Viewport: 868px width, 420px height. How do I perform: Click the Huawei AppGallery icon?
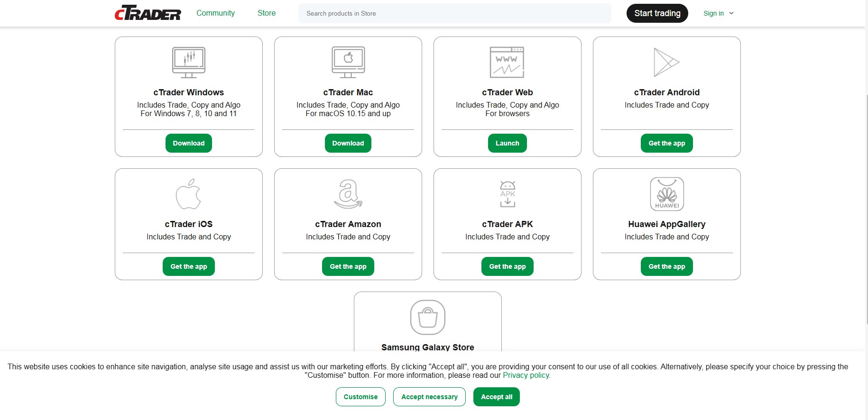[667, 194]
